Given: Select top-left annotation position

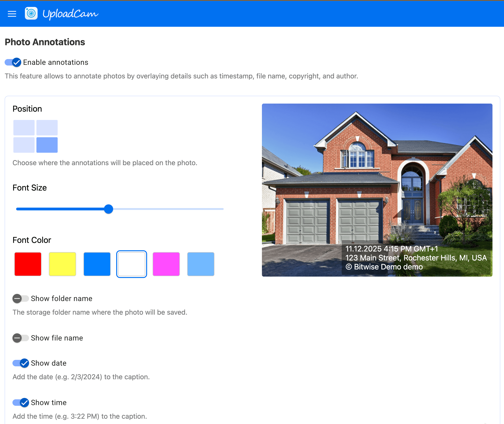Looking at the screenshot, I should [24, 128].
